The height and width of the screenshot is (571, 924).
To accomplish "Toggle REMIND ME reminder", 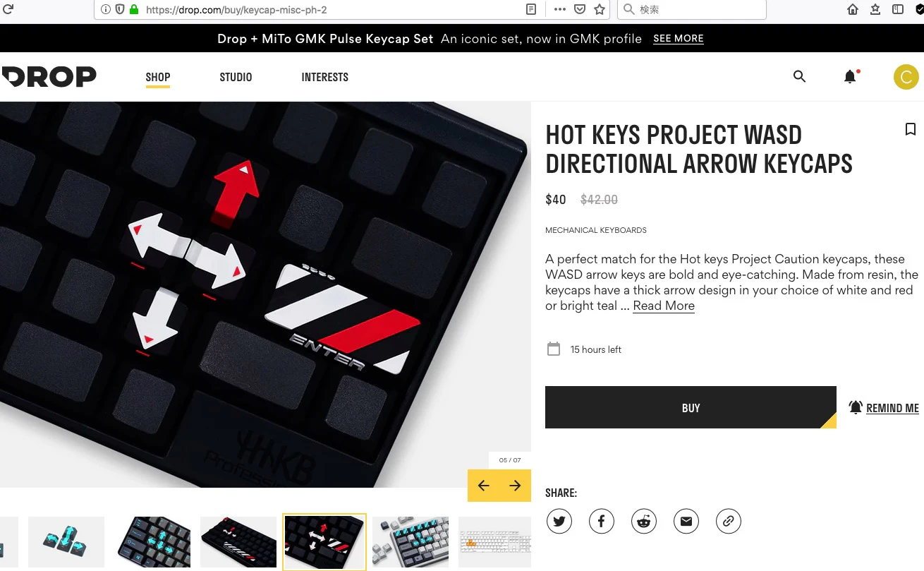I will click(884, 408).
